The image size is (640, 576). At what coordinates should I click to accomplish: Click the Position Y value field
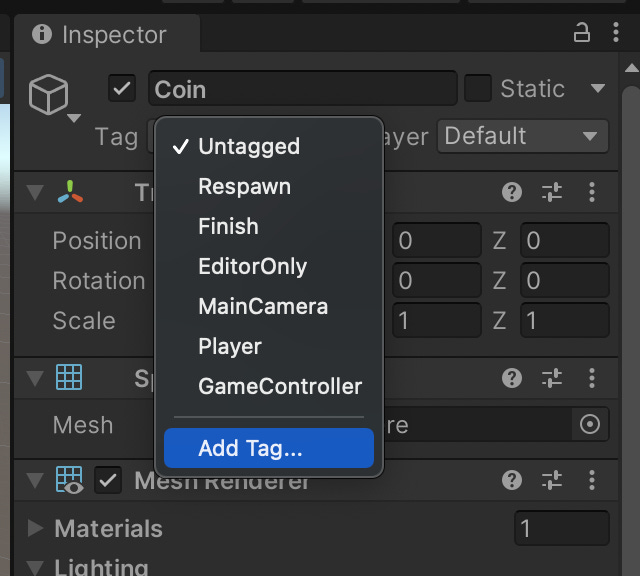437,240
